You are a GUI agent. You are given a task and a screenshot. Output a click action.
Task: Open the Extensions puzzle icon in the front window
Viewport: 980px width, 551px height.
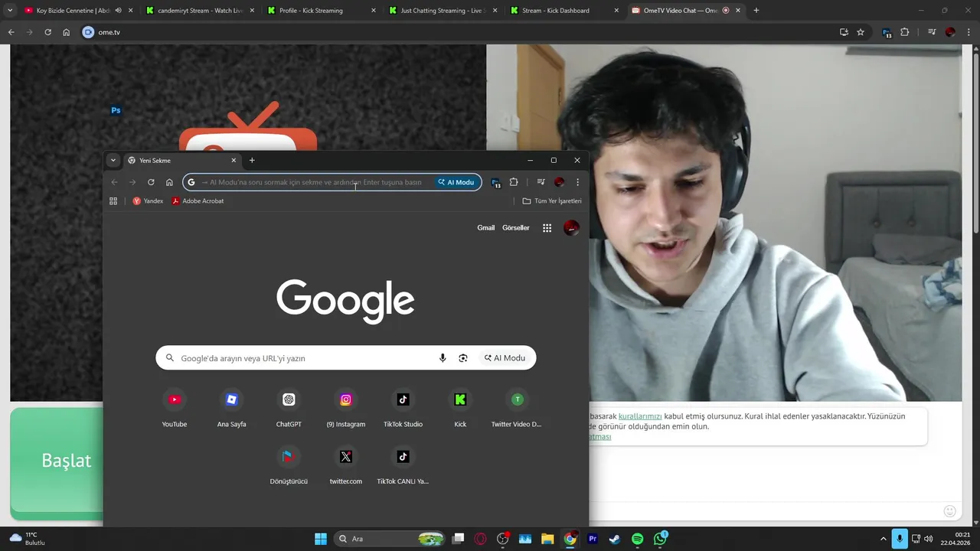(x=514, y=182)
